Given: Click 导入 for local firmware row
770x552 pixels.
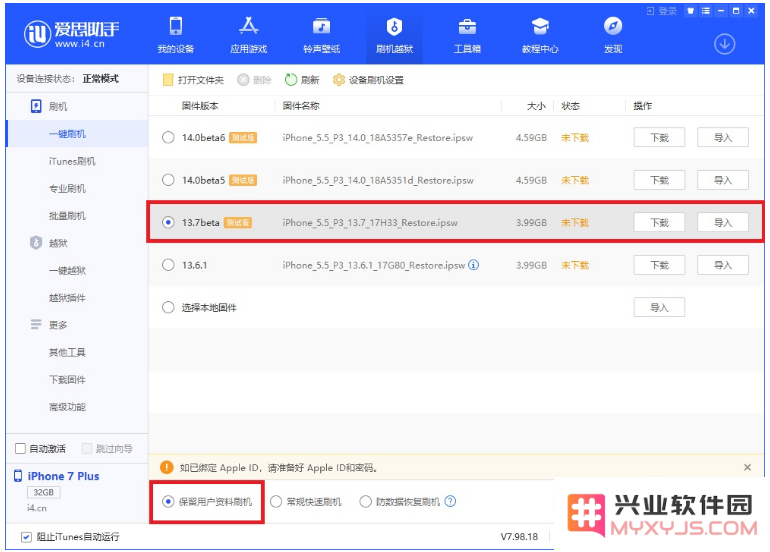Looking at the screenshot, I should 659,307.
